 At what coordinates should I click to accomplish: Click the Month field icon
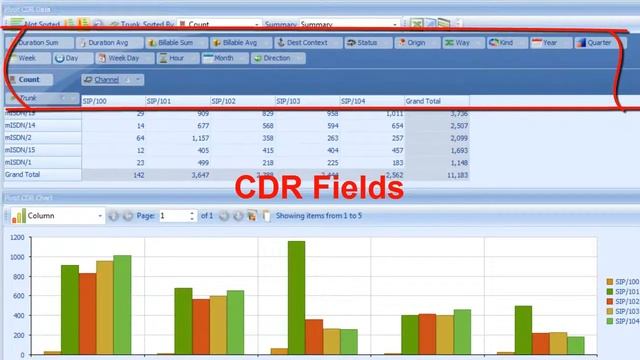208,58
